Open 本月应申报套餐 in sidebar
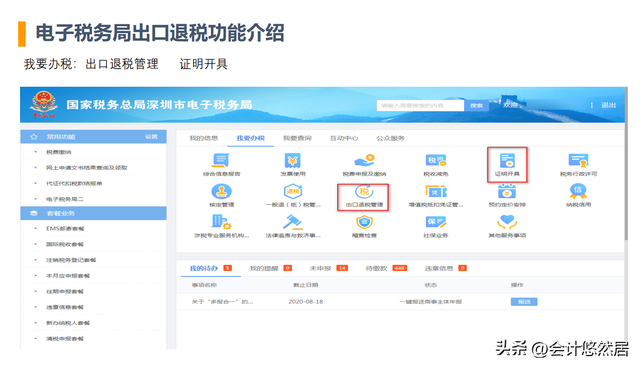This screenshot has height=367, width=640. point(68,276)
